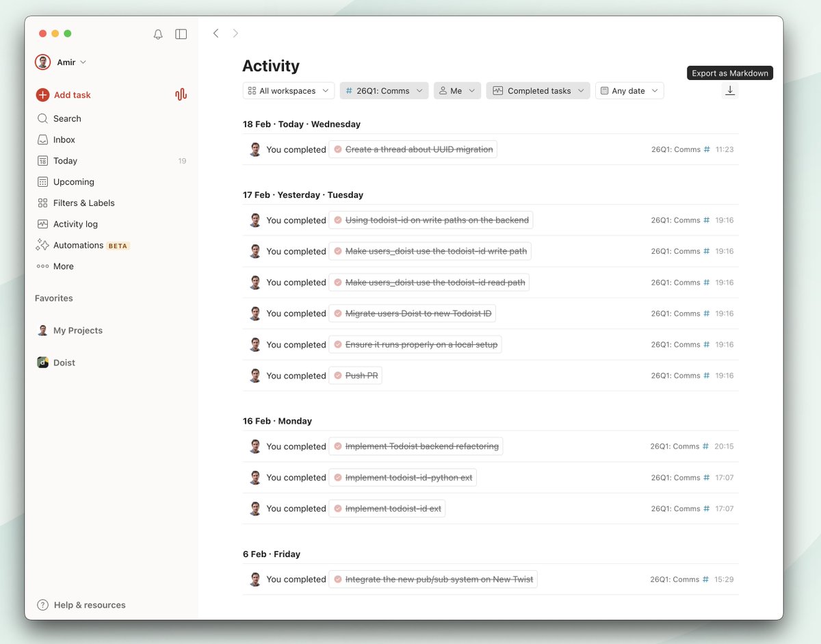Open task 'Implement todoist-id ext'
This screenshot has height=644, width=821.
387,508
